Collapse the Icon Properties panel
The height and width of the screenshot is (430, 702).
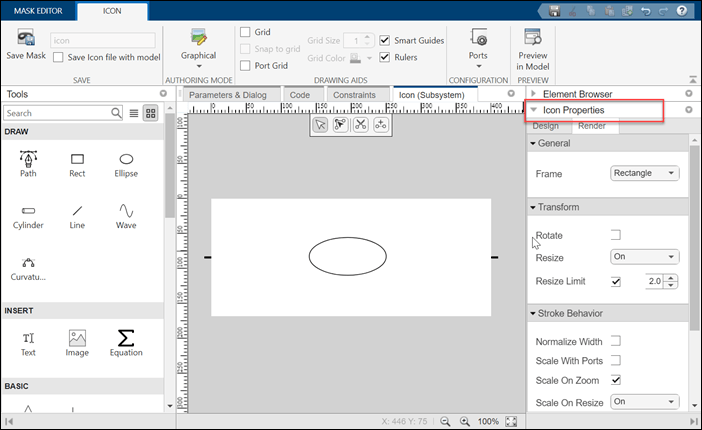tap(533, 110)
